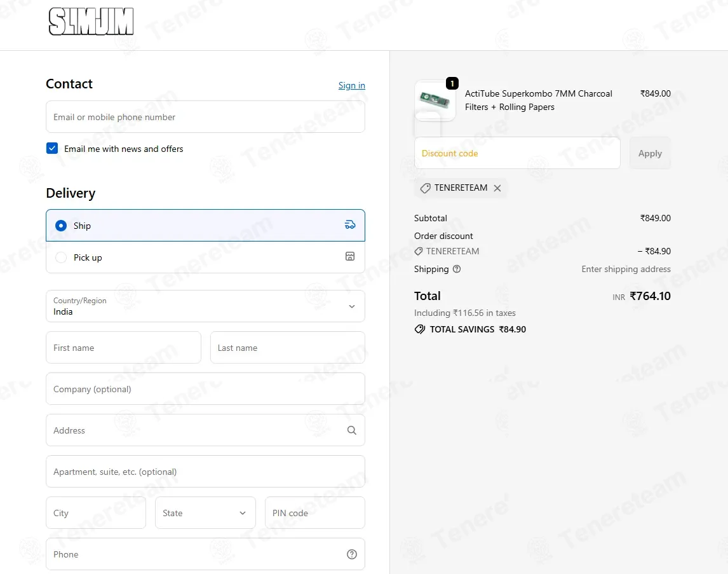Click into the PIN code field

[x=315, y=513]
